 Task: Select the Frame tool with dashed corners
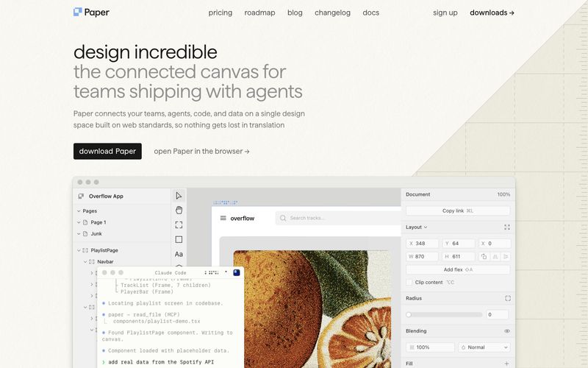pyautogui.click(x=179, y=225)
